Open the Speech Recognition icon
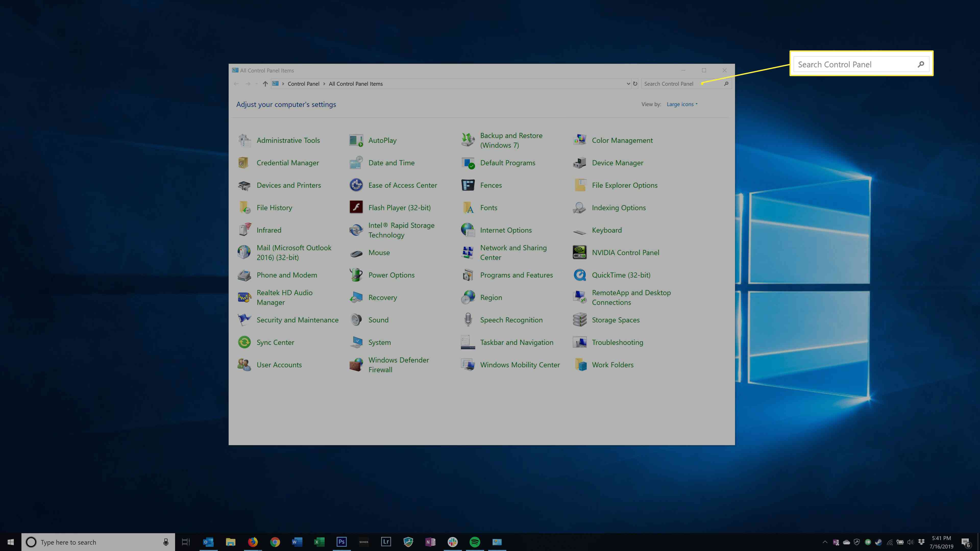 tap(468, 320)
